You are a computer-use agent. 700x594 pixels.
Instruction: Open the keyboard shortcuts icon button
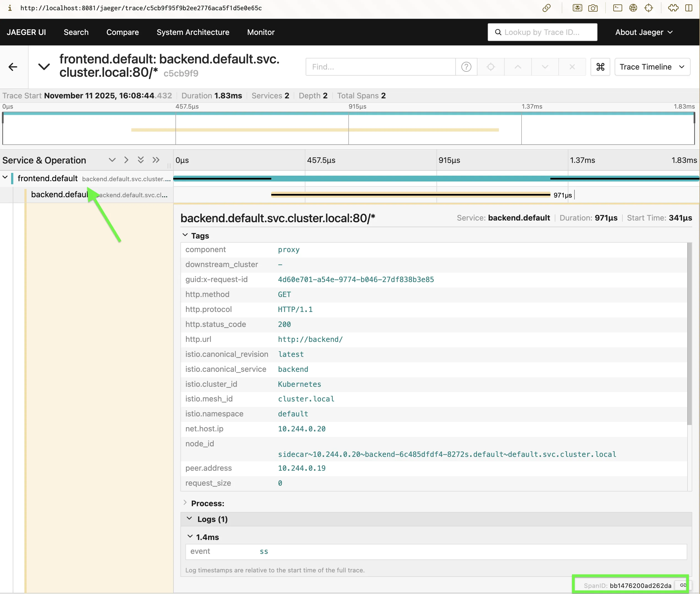600,67
